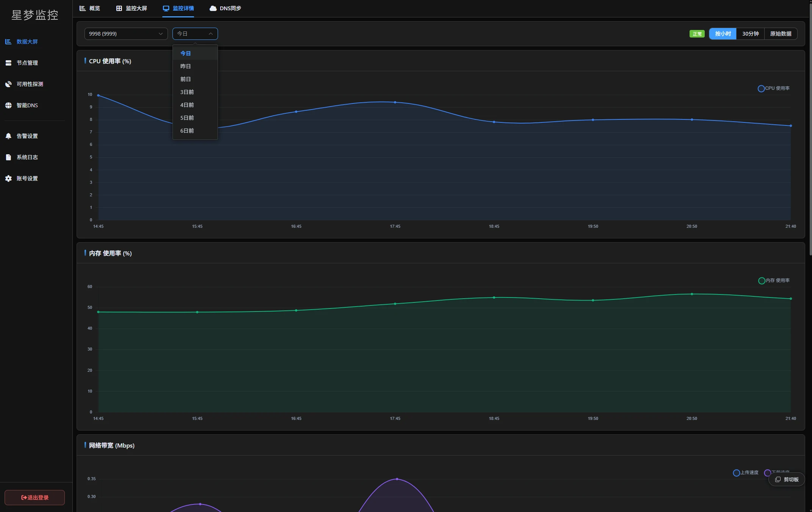The height and width of the screenshot is (512, 812).
Task: Select 昨日 from the date list
Action: point(186,66)
